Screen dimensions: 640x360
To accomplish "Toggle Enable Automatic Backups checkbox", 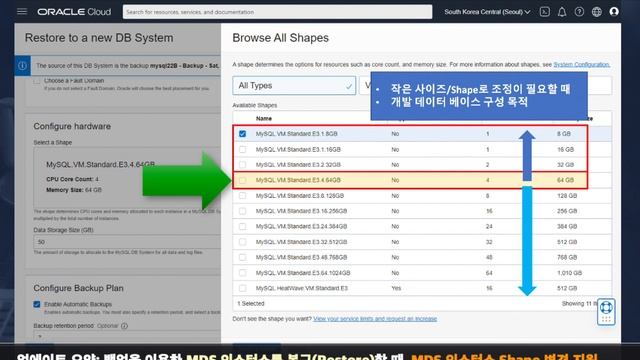I will (x=37, y=304).
